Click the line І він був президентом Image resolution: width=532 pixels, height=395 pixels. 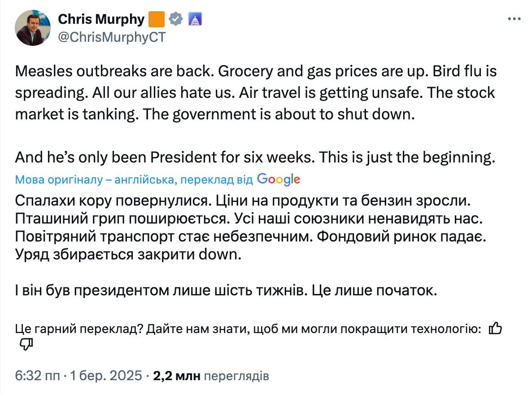click(226, 291)
